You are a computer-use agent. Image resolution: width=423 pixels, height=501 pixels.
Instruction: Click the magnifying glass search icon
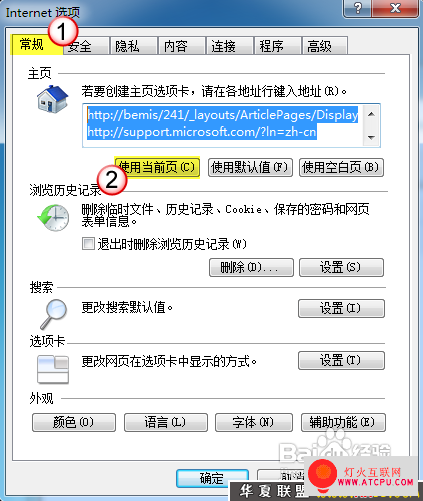pos(53,314)
